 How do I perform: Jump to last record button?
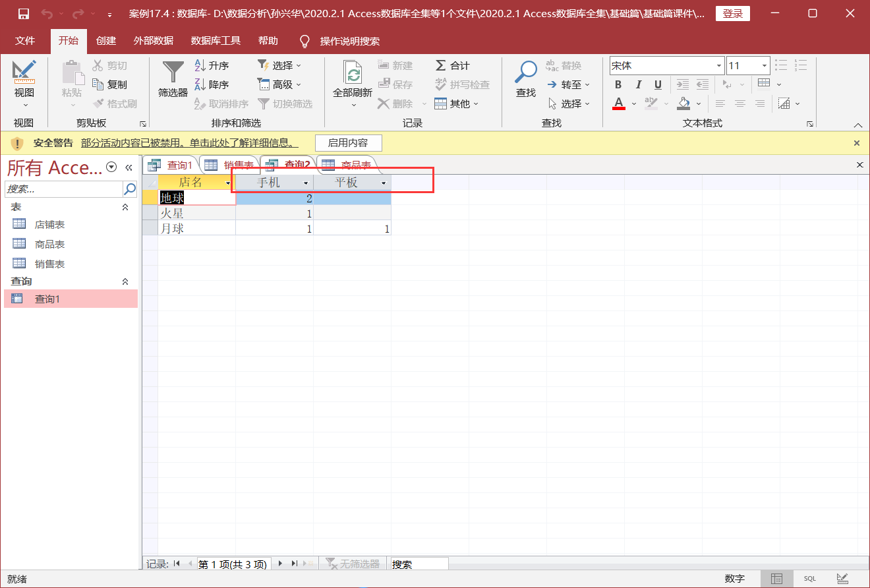[x=295, y=564]
